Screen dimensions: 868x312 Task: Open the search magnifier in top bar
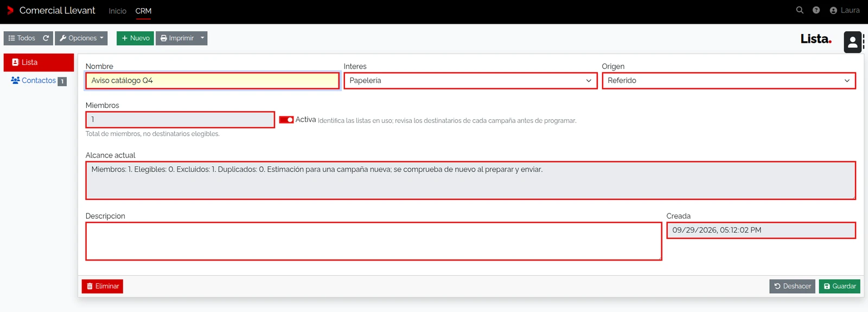click(x=800, y=10)
